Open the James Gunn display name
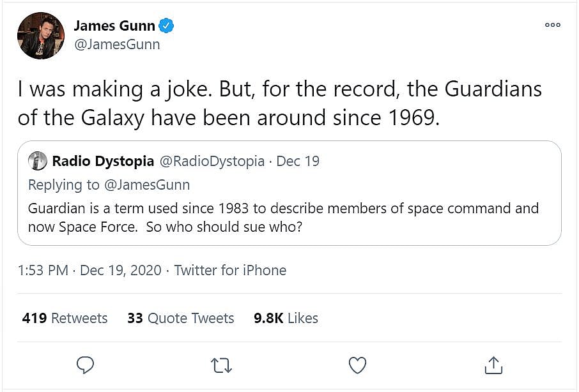Viewport: 579px width, 392px height. click(114, 26)
